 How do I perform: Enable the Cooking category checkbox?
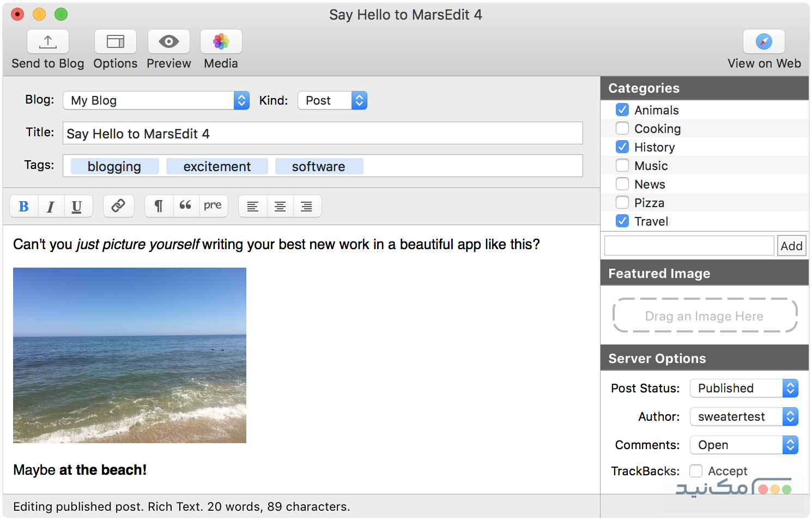click(x=622, y=129)
